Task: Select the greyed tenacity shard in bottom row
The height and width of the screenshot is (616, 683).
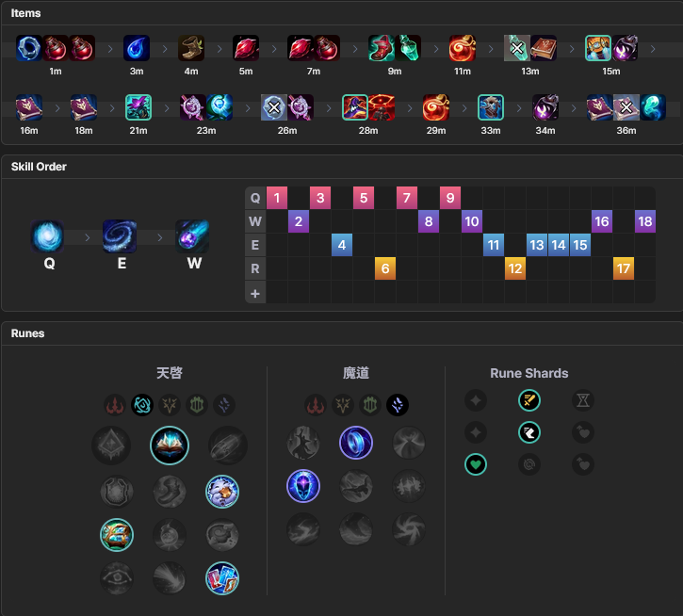Action: click(x=529, y=464)
